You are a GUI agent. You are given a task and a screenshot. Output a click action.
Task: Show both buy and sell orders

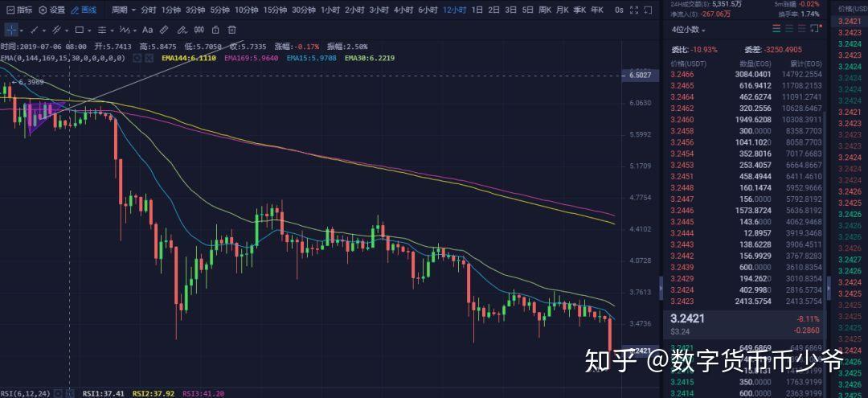(x=776, y=29)
